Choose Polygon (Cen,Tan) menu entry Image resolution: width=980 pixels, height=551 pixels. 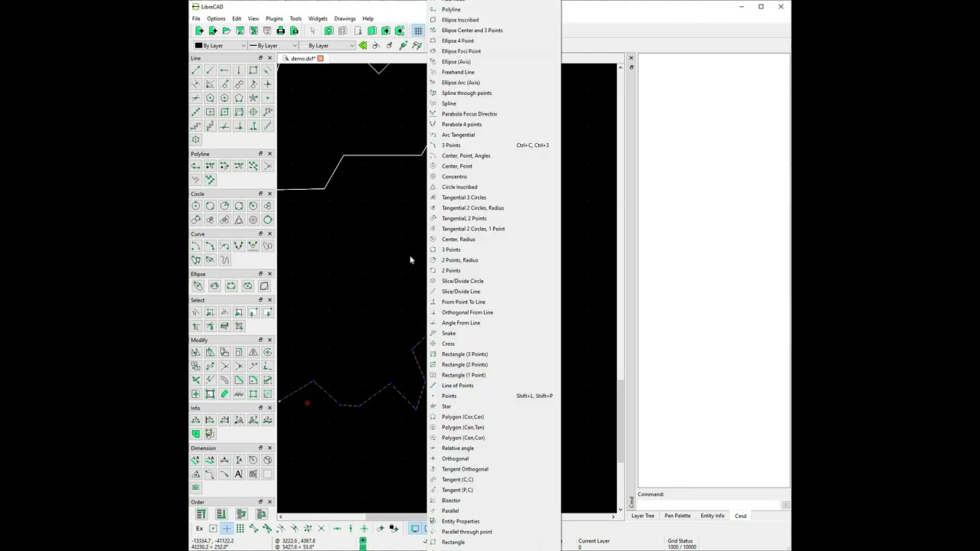(x=494, y=427)
